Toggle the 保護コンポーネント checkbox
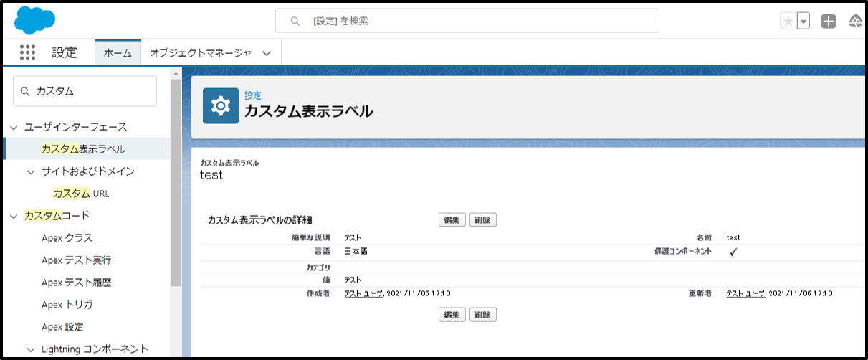The height and width of the screenshot is (360, 868). click(x=733, y=252)
